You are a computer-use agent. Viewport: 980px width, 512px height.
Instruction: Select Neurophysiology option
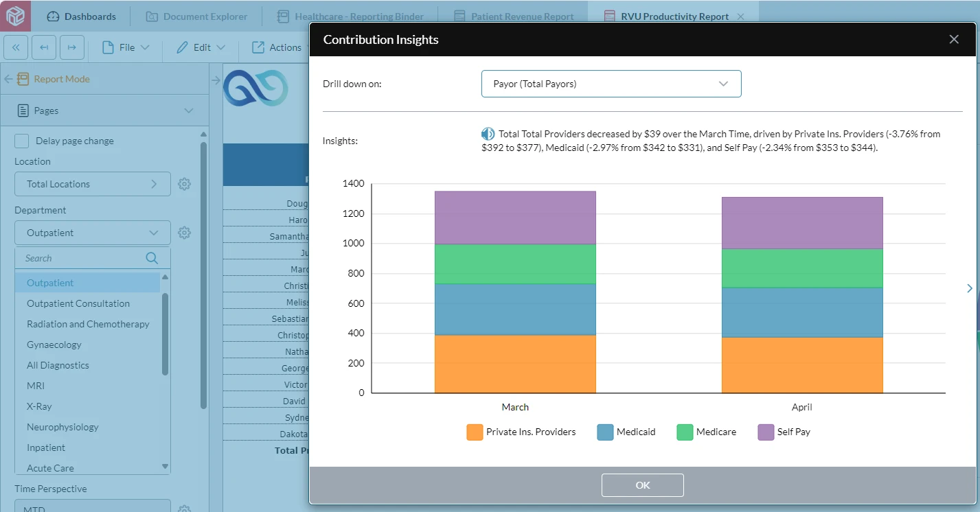click(x=87, y=427)
